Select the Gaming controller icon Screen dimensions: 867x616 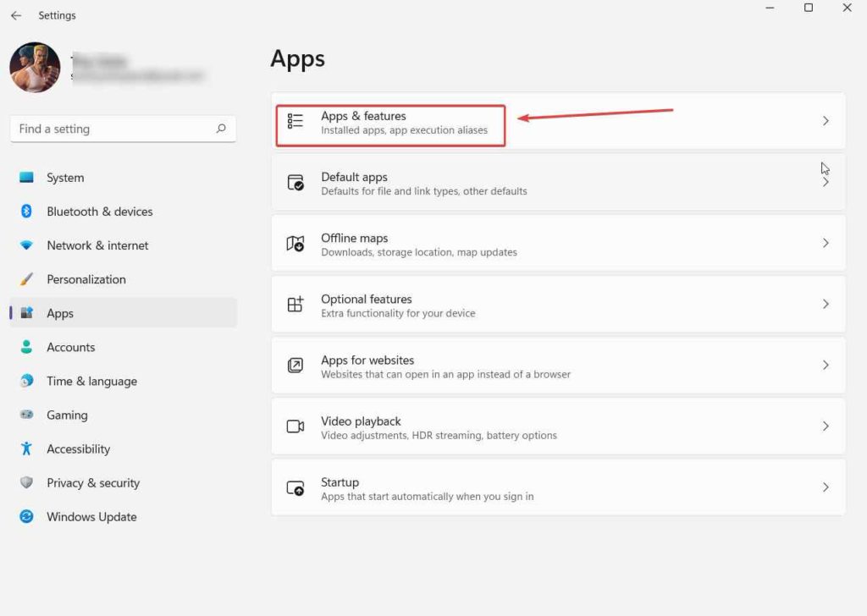(x=25, y=415)
